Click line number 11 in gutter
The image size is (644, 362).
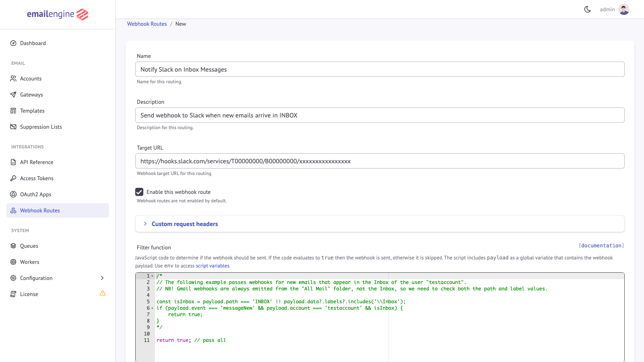(147, 340)
